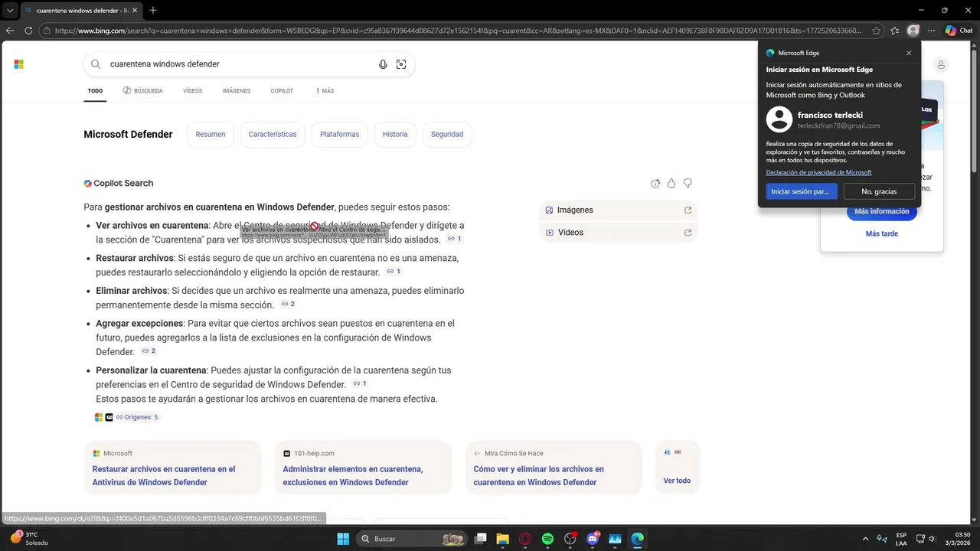Image resolution: width=980 pixels, height=551 pixels.
Task: Reload the Bing search page
Action: click(28, 31)
